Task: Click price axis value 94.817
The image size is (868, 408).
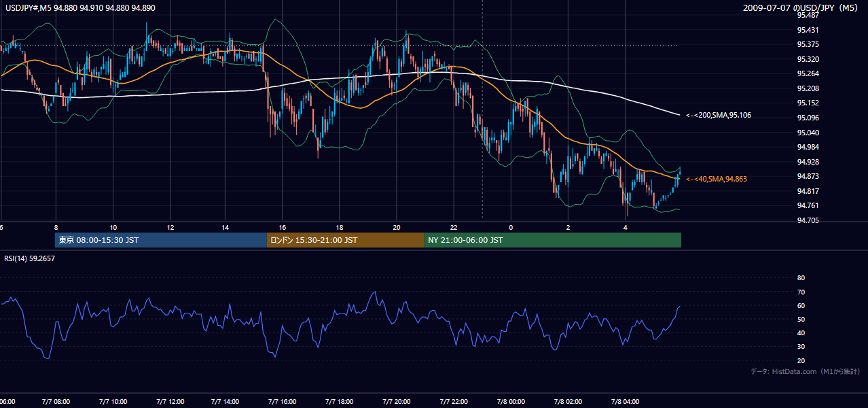Action: pyautogui.click(x=809, y=191)
